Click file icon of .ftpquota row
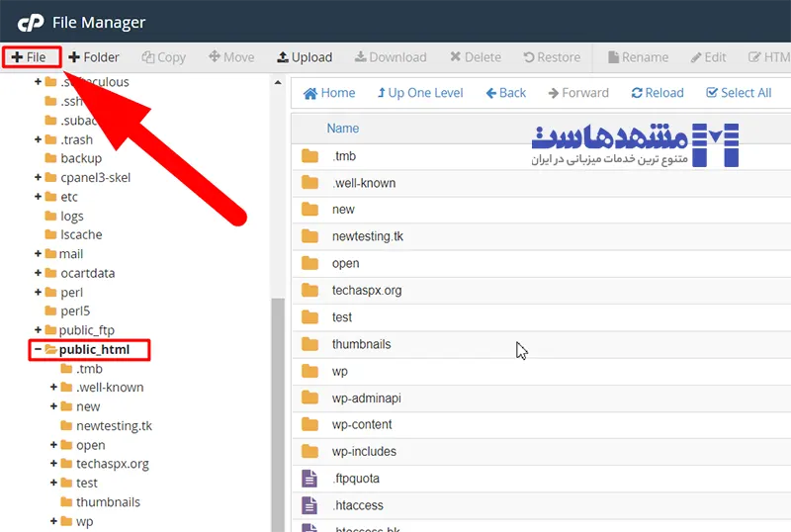The width and height of the screenshot is (791, 532). tap(309, 479)
